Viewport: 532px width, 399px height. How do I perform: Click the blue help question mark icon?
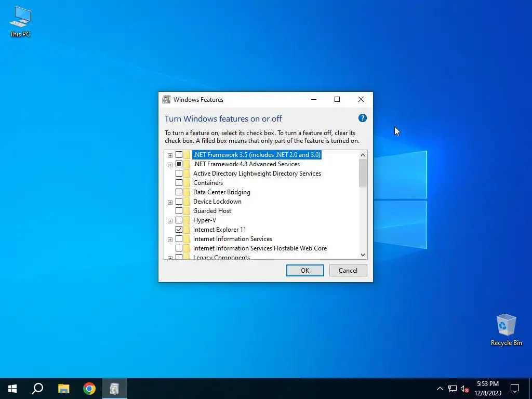pos(362,118)
